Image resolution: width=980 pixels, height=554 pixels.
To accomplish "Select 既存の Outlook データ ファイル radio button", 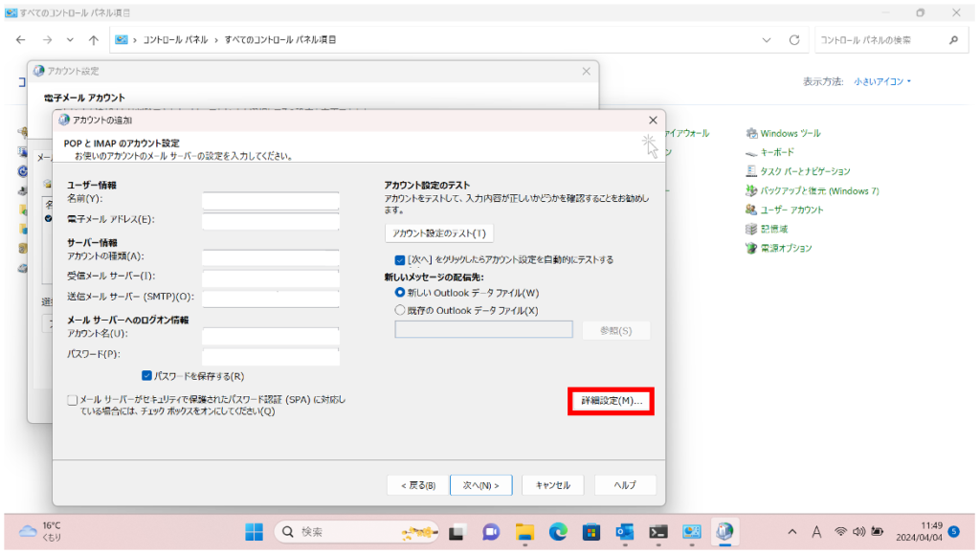I will point(400,310).
